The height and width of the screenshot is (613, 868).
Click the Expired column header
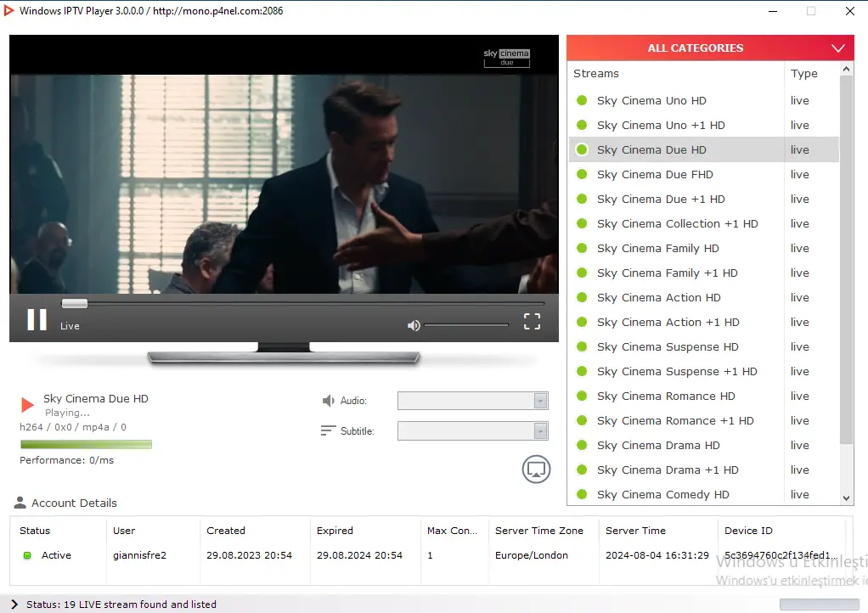click(335, 531)
